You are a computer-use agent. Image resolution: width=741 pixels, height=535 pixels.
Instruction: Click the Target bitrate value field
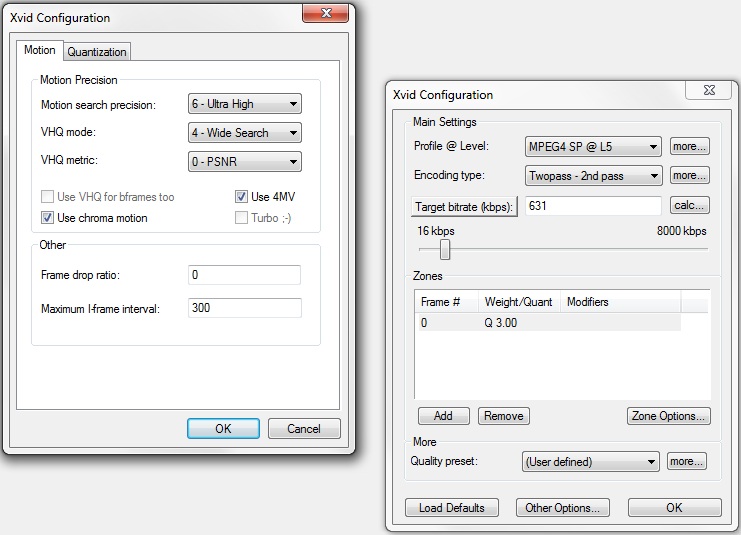(x=593, y=206)
